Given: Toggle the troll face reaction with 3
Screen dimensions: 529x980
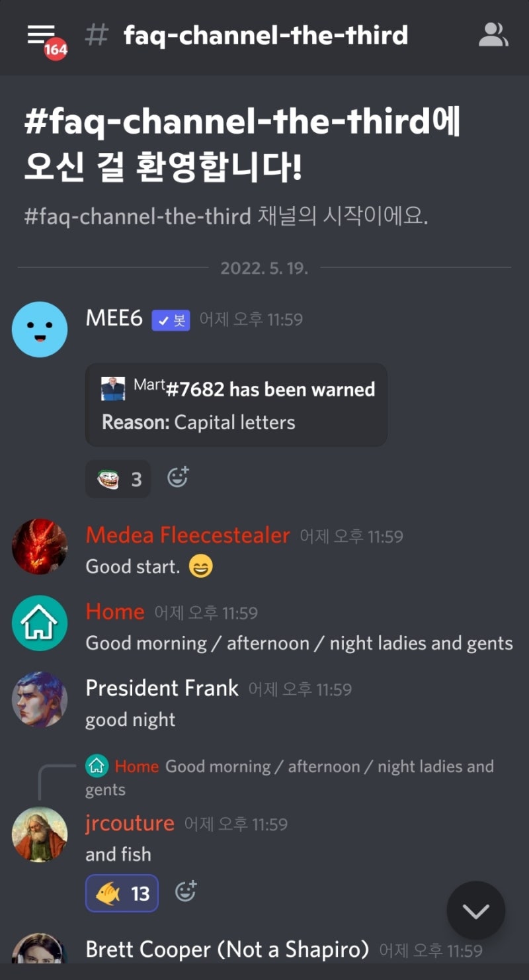Looking at the screenshot, I should click(x=118, y=478).
